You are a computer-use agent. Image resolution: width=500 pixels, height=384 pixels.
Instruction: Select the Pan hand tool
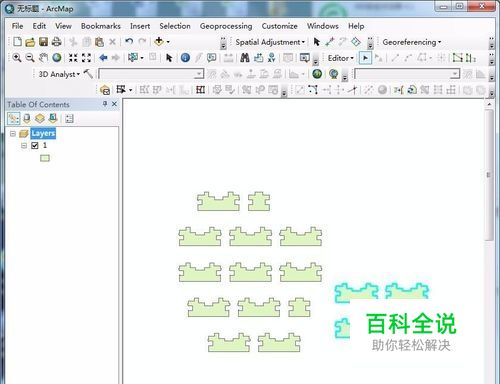click(43, 58)
